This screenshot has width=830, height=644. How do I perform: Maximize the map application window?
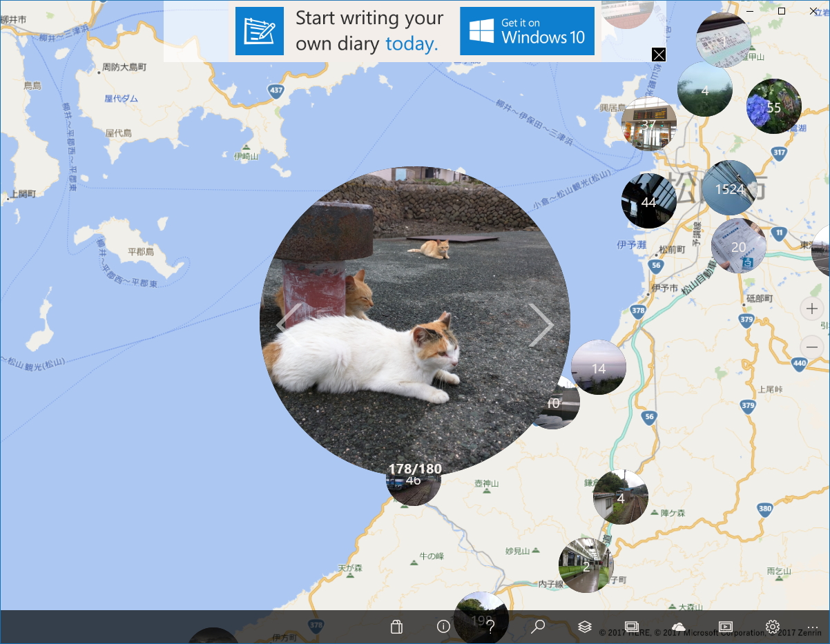[782, 11]
